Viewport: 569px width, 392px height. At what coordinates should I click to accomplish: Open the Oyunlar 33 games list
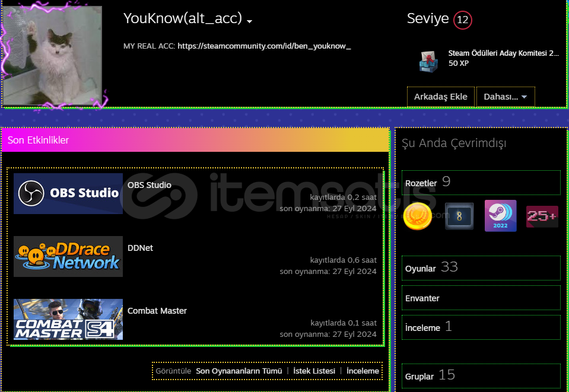tap(481, 268)
